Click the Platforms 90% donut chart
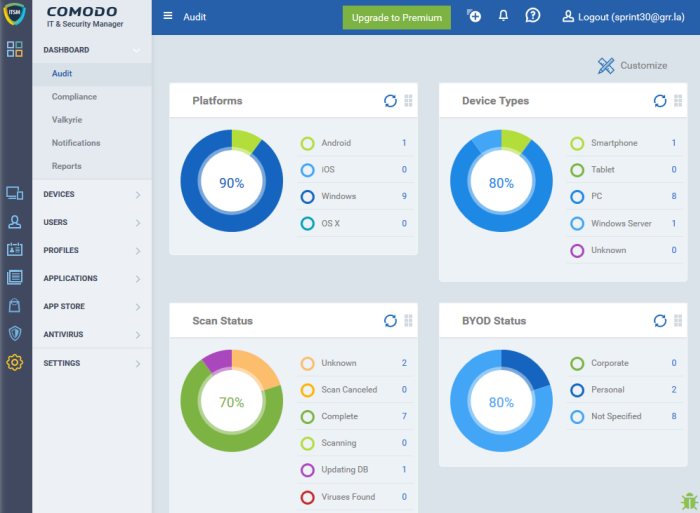Image resolution: width=700 pixels, height=513 pixels. point(232,181)
